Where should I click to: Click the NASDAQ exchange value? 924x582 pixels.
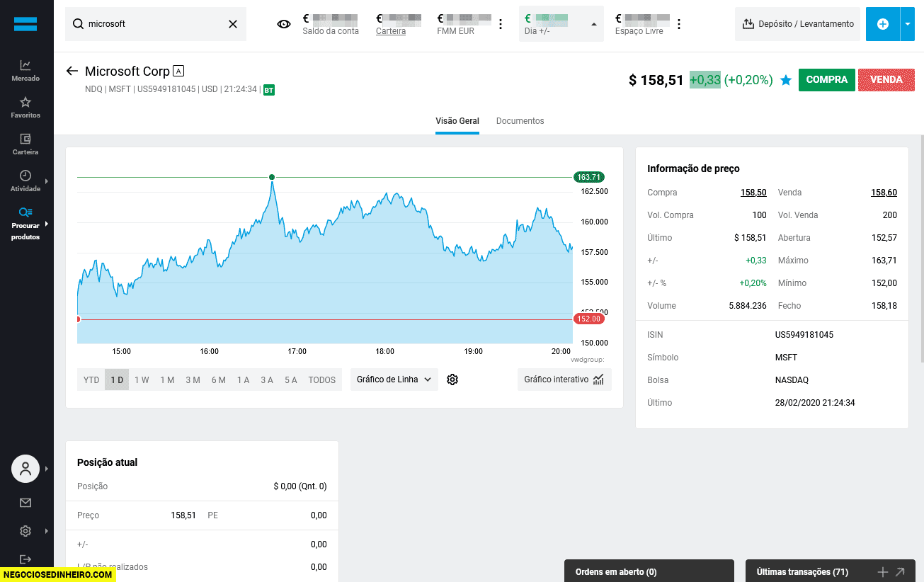(x=792, y=380)
